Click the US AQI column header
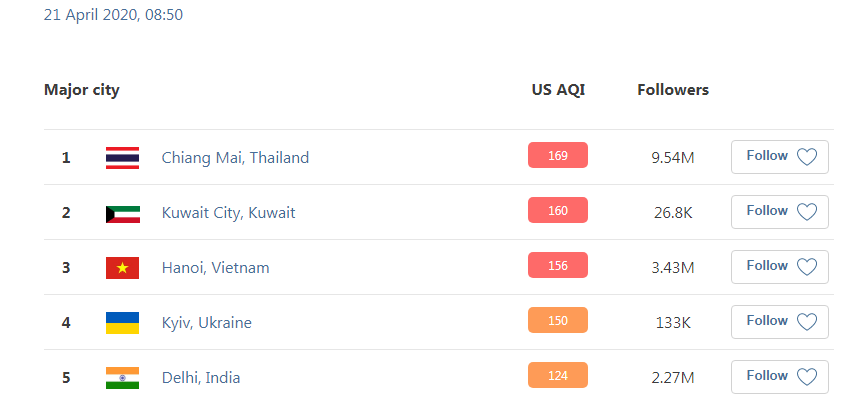Viewport: 846px width, 404px height. (x=558, y=90)
